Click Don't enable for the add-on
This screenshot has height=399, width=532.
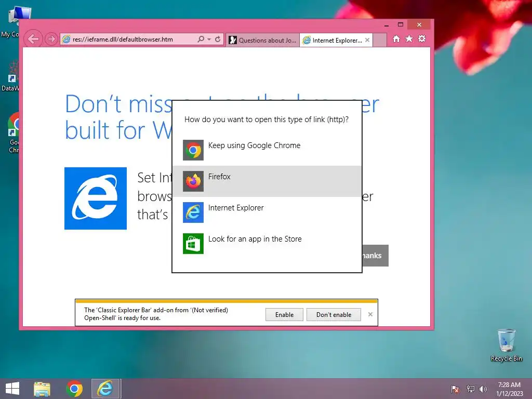334,314
